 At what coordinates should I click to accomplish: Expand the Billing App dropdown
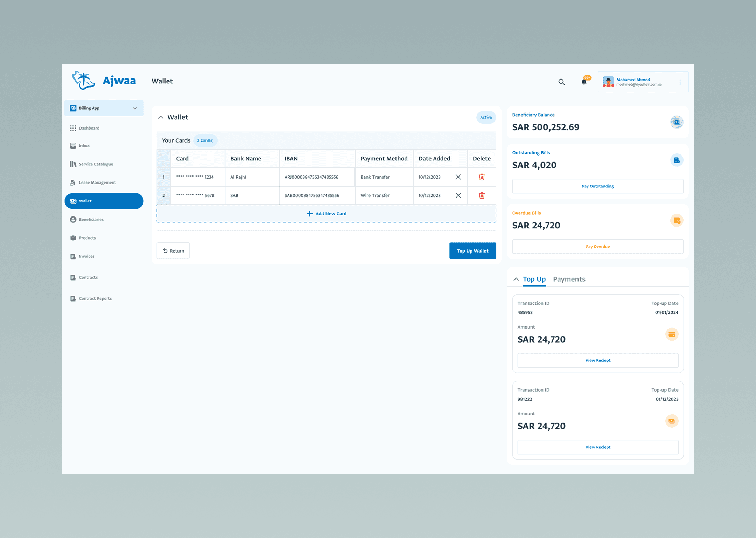point(135,108)
